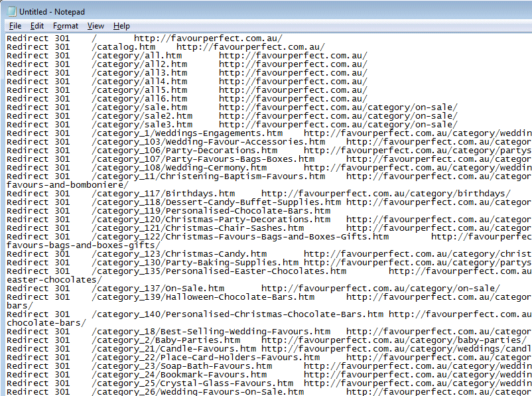Click Party-Decorations.htm path text

coord(222,151)
